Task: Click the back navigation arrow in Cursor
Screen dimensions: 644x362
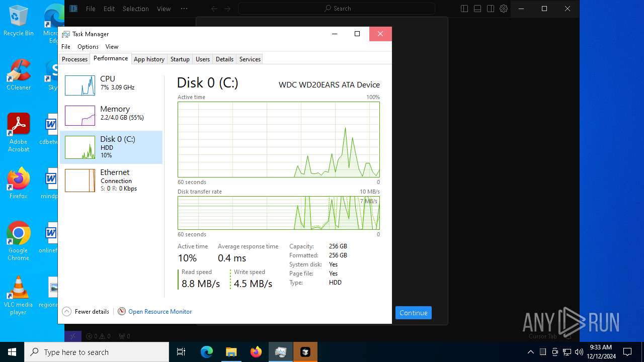Action: coord(214,9)
